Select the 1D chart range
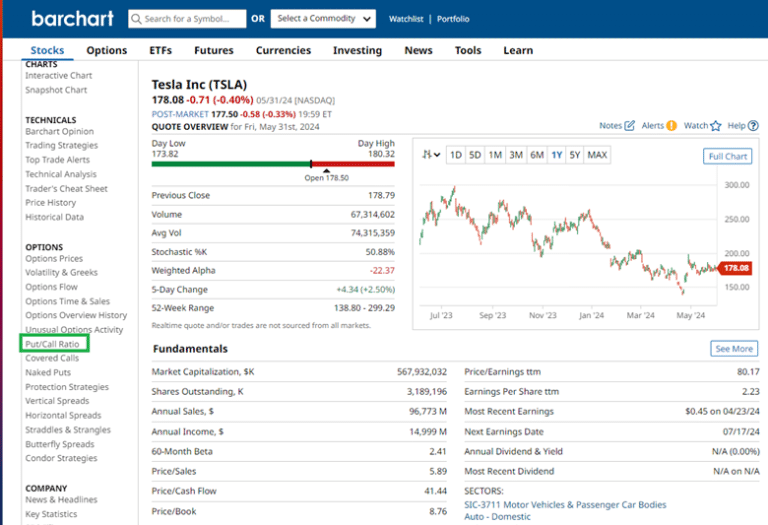Screen dimensions: 768x525 [x=455, y=155]
